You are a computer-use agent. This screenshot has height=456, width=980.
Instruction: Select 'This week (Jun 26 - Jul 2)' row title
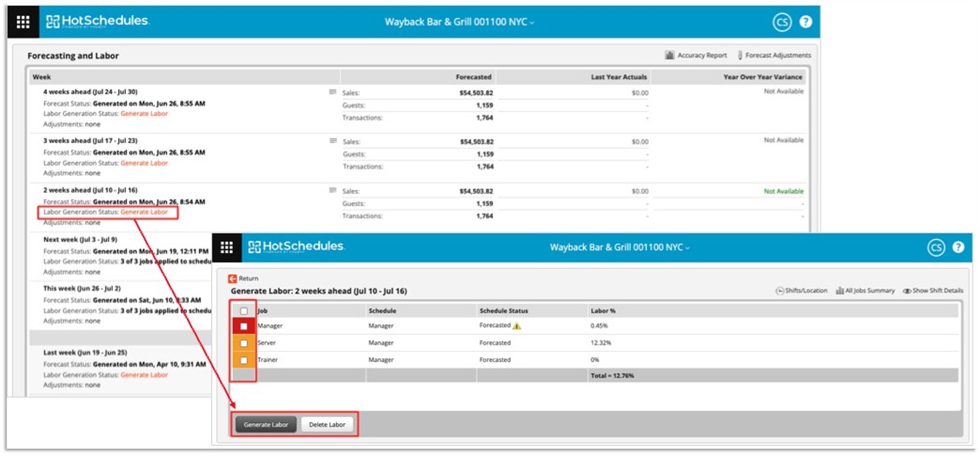(x=82, y=288)
